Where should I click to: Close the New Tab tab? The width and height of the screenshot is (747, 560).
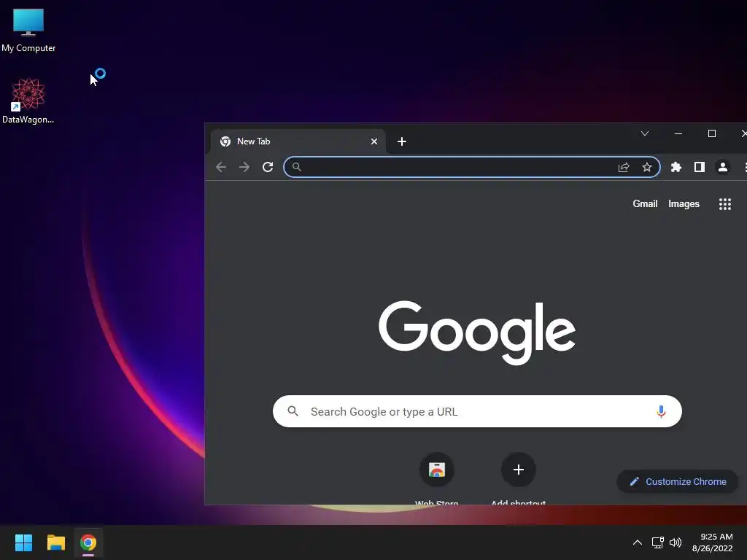click(374, 141)
